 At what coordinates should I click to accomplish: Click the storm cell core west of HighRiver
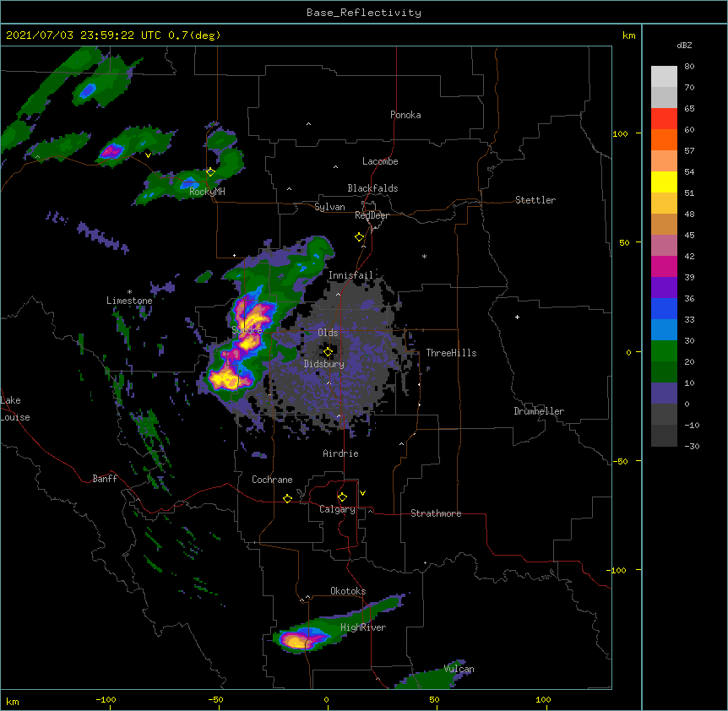[x=296, y=641]
